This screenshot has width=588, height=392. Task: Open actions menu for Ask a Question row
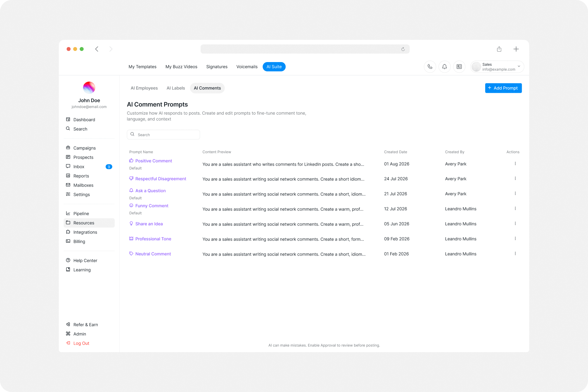515,194
